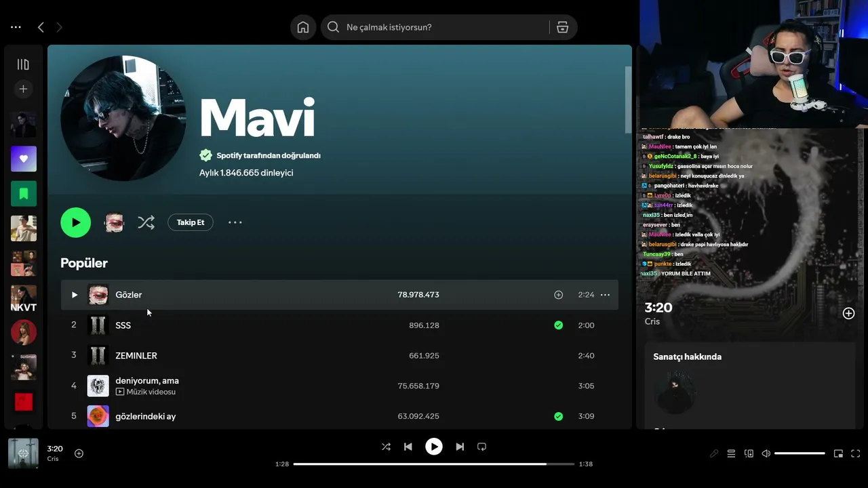The height and width of the screenshot is (488, 868).
Task: Follow Mavi with Takip Et
Action: click(x=191, y=222)
